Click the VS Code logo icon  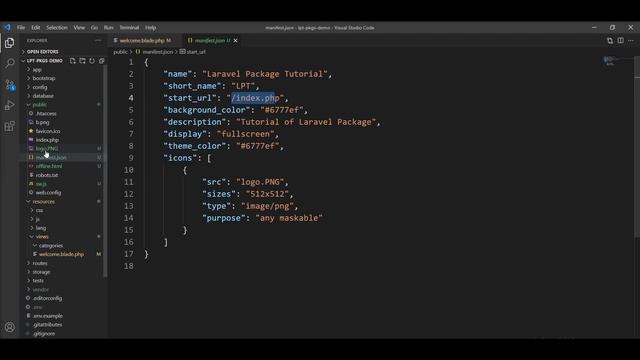[7, 27]
